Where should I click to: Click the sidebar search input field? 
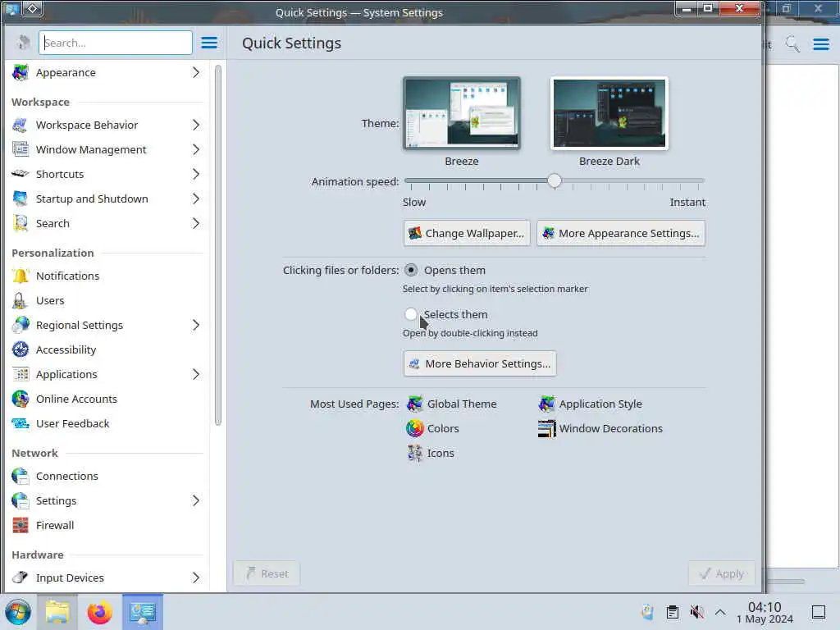pyautogui.click(x=115, y=43)
